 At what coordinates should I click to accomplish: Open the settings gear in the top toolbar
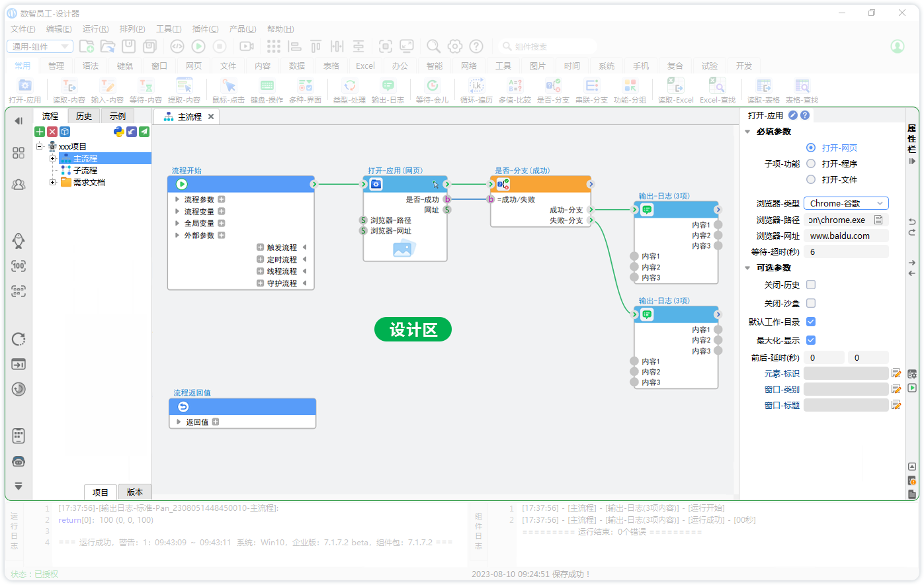click(x=455, y=46)
